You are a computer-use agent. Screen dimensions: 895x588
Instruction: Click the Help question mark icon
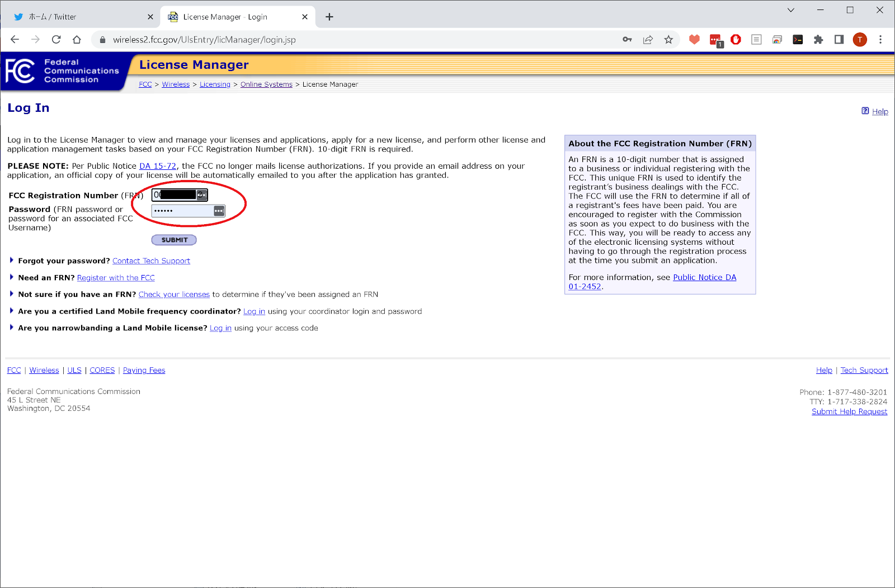pos(865,111)
